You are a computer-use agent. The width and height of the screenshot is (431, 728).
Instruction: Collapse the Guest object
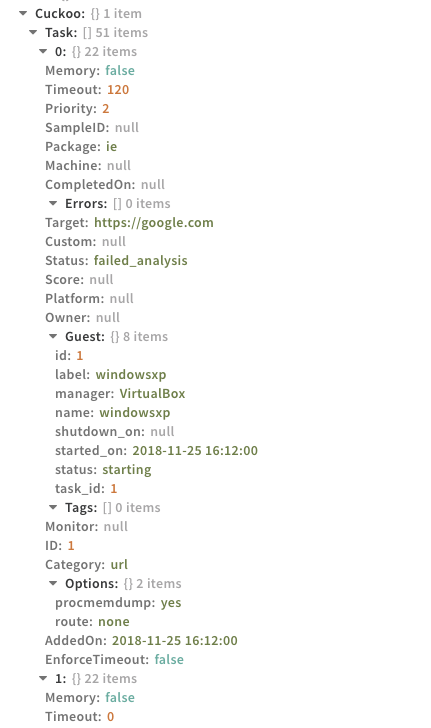point(53,337)
